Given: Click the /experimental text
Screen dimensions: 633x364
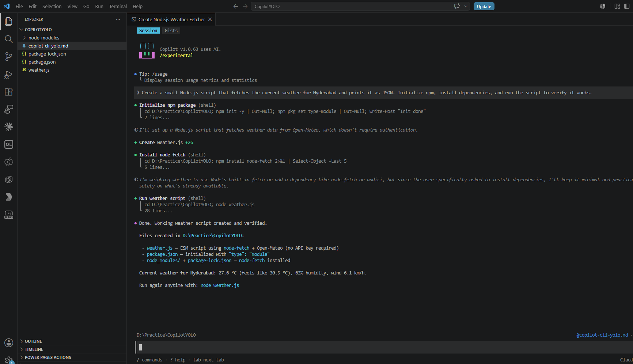Looking at the screenshot, I should [x=176, y=56].
